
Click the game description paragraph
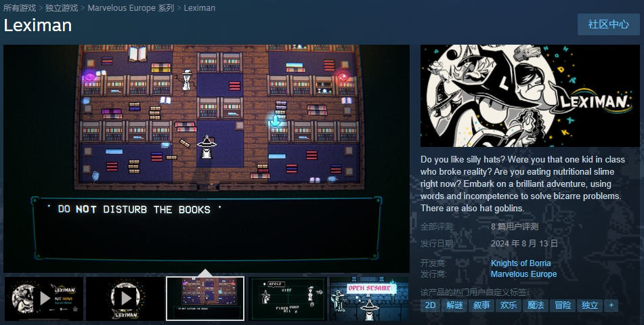coord(522,183)
